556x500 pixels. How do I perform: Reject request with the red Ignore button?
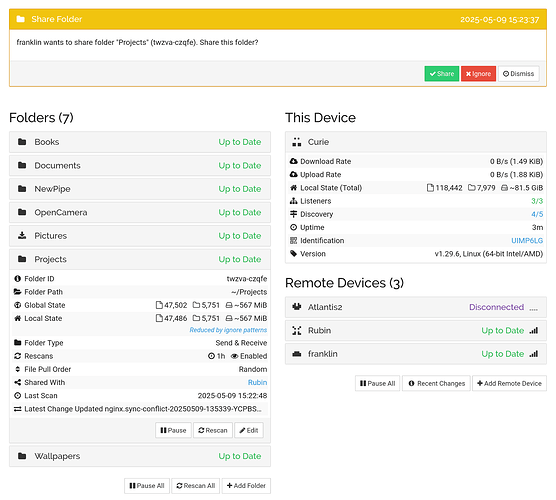[x=478, y=74]
